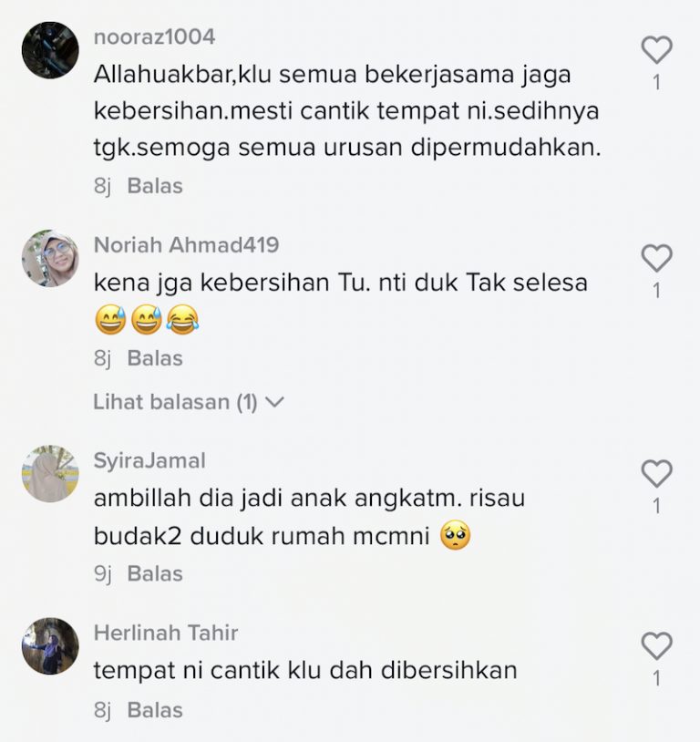Select Balas under Herlinah Tahir's comment
The height and width of the screenshot is (742, 700).
[155, 710]
